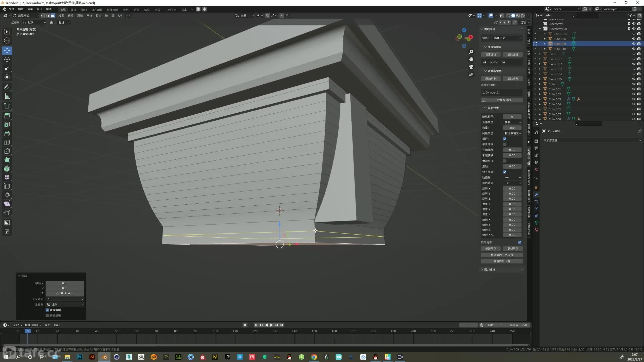The height and width of the screenshot is (362, 644).
Task: Enable face select mode
Action: [53, 16]
